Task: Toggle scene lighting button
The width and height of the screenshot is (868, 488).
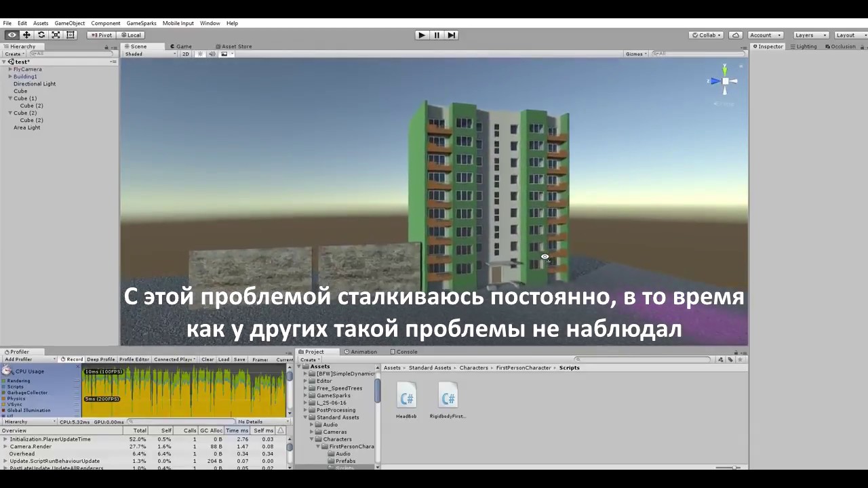Action: (200, 54)
